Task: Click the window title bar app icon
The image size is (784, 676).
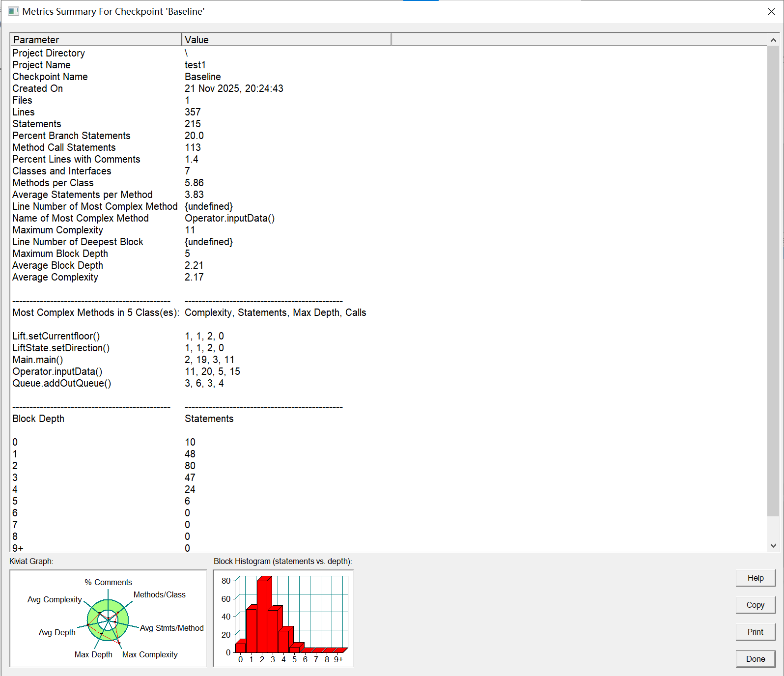Action: pos(13,11)
